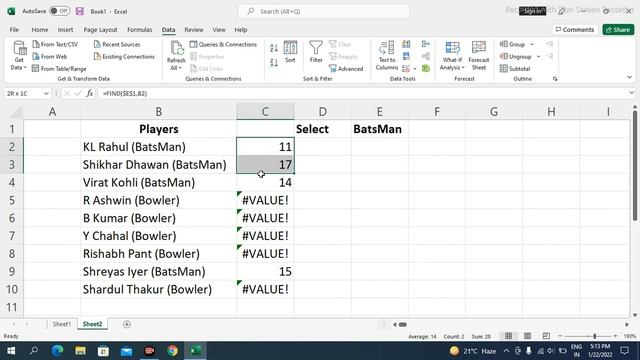
Task: Select column C header
Action: (x=265, y=111)
